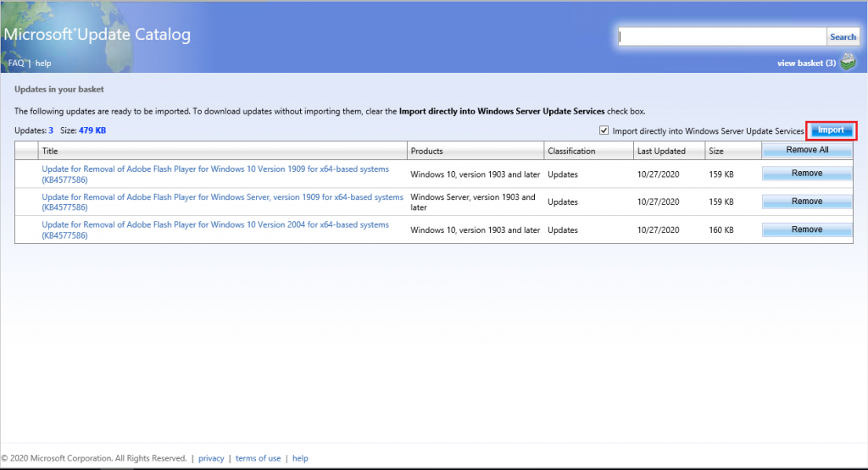The height and width of the screenshot is (470, 868).
Task: Focus the catalog search input field
Action: pyautogui.click(x=722, y=36)
